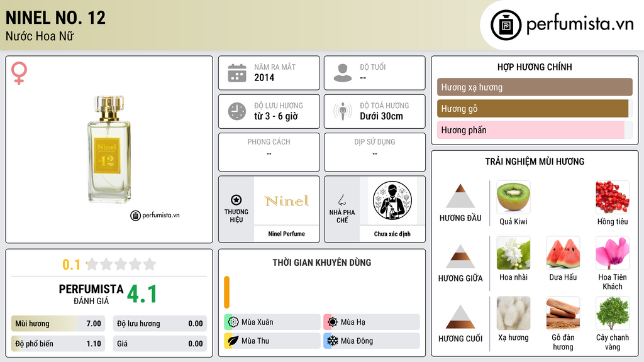This screenshot has height=362, width=644.
Task: Click the Mùa Xuân season label
Action: 257,322
